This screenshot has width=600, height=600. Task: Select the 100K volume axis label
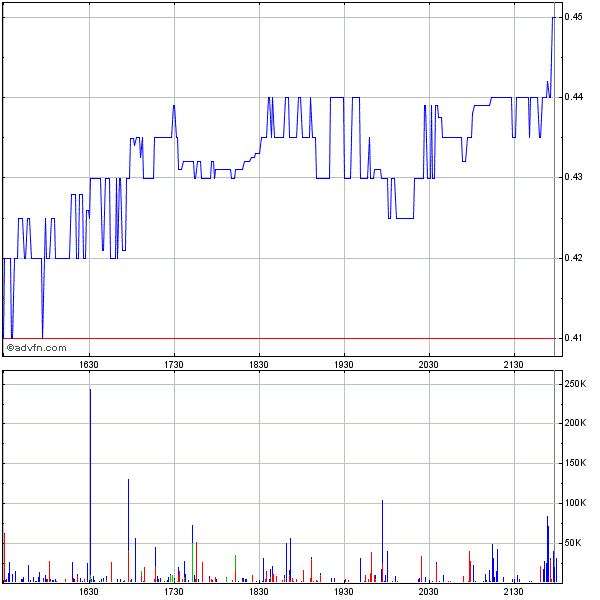575,503
